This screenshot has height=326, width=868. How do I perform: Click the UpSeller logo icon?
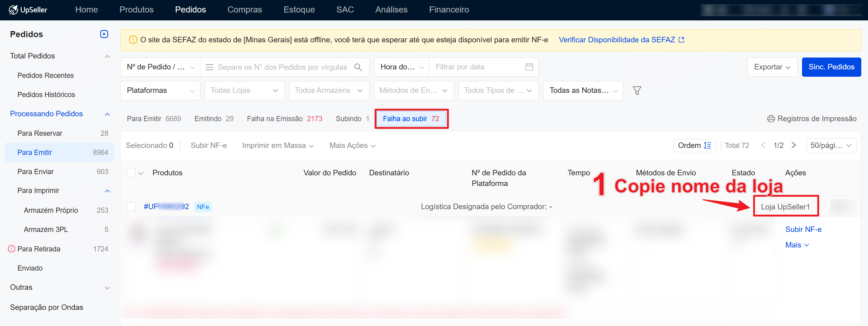(x=13, y=10)
